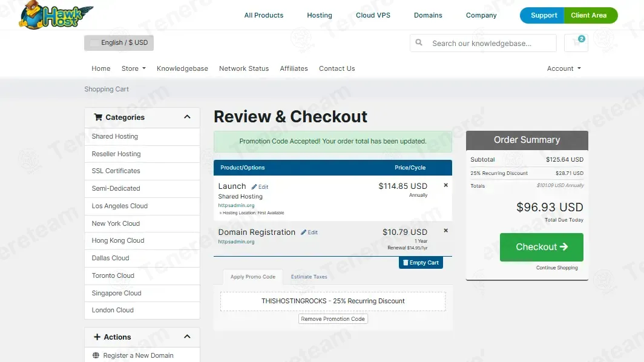644x362 pixels.
Task: Remove the Launch hosting item with X
Action: point(445,185)
